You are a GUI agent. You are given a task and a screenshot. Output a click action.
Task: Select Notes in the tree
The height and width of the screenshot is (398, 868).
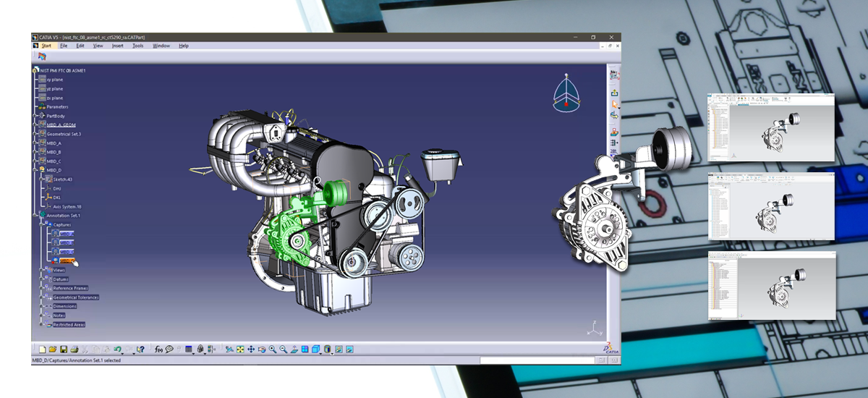(59, 315)
